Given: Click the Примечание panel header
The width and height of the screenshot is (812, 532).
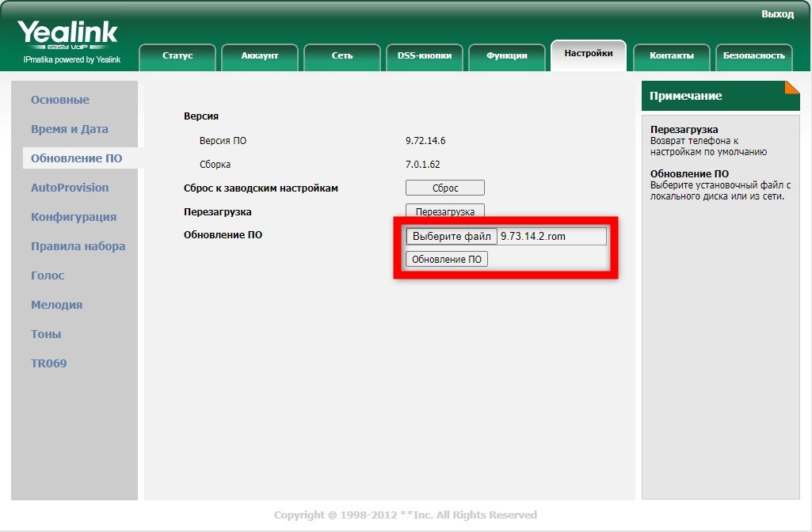Looking at the screenshot, I should (x=721, y=96).
